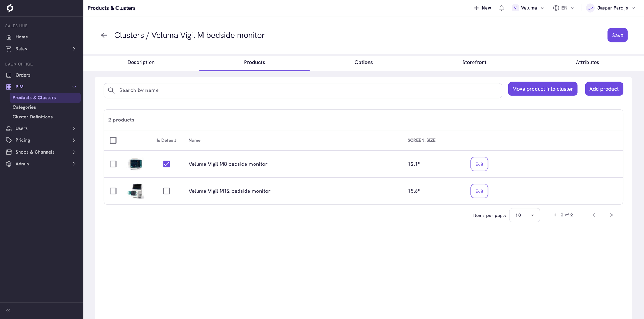Open the Vigil M12 product thumbnail
Image resolution: width=644 pixels, height=319 pixels.
point(136,191)
